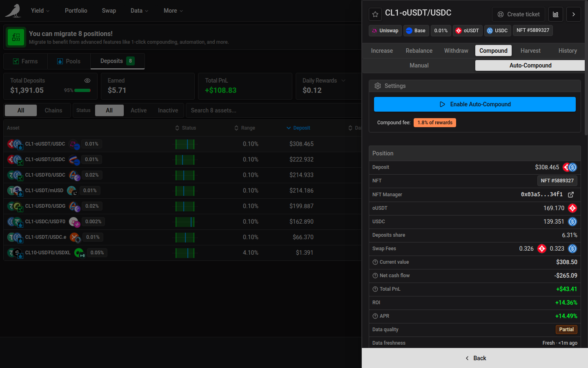Viewport: 588px width, 368px height.
Task: Open NFT Manager external link icon
Action: click(x=571, y=195)
